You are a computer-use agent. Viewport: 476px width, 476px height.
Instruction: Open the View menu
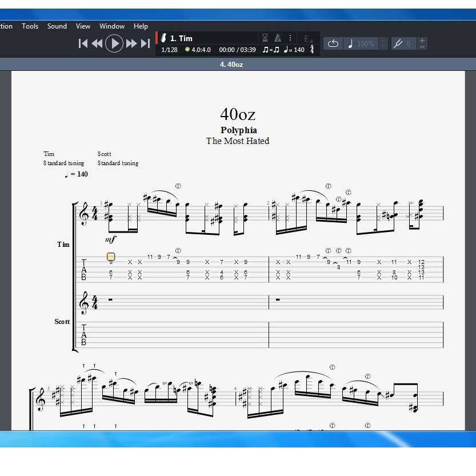pyautogui.click(x=83, y=26)
